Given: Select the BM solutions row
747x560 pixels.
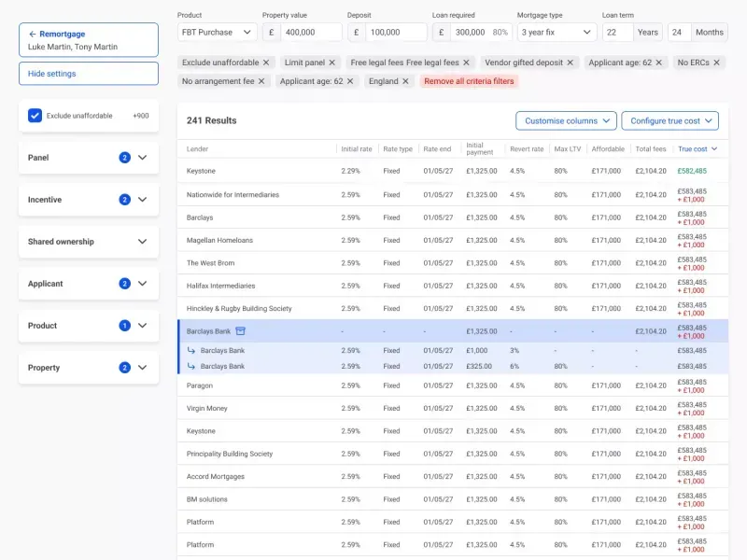Looking at the screenshot, I should coord(453,499).
